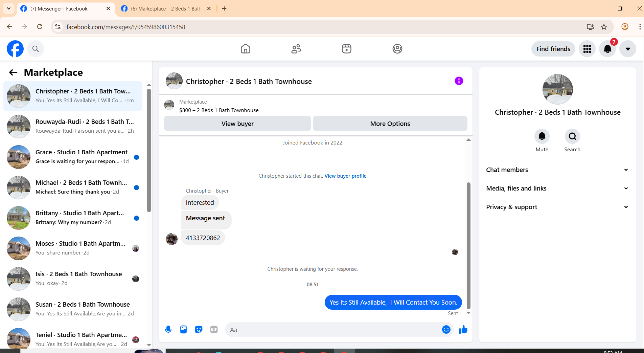Focus the Aa message input field
The width and height of the screenshot is (644, 353).
coord(333,329)
